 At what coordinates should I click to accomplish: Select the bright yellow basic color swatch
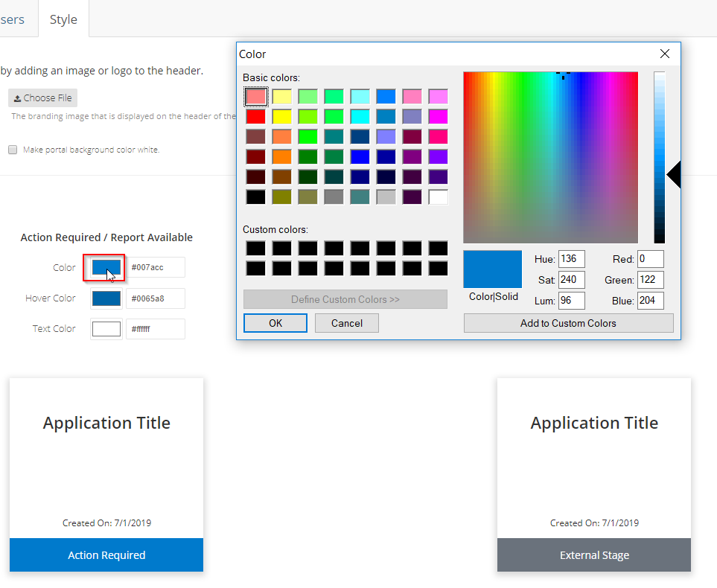pos(281,117)
